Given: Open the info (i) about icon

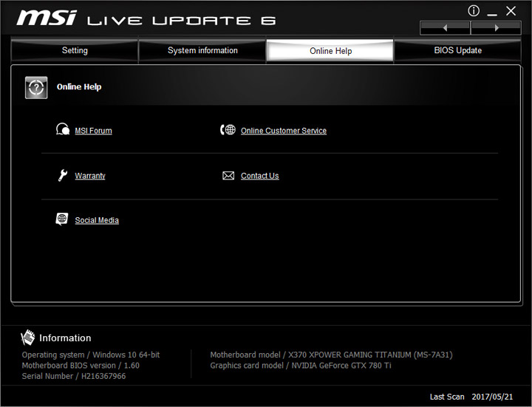Looking at the screenshot, I should pyautogui.click(x=474, y=11).
